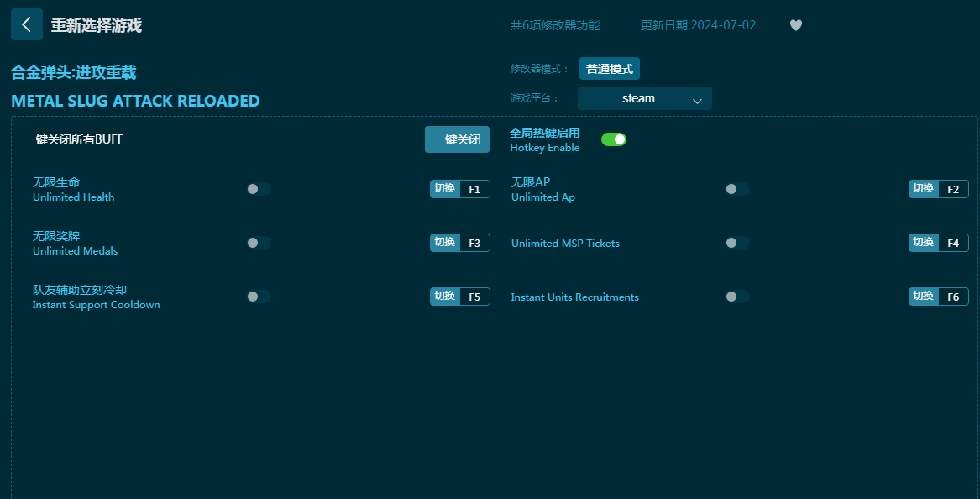Click the heart favorite icon

[795, 25]
